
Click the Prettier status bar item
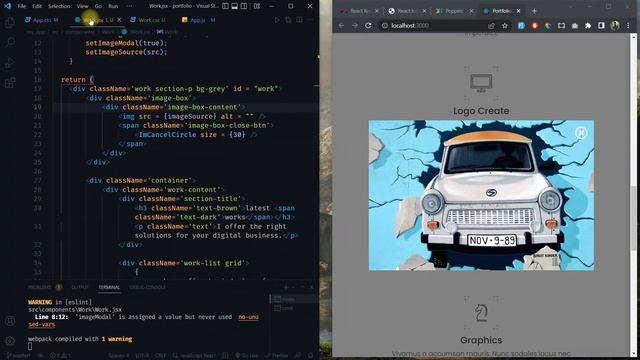(x=277, y=356)
